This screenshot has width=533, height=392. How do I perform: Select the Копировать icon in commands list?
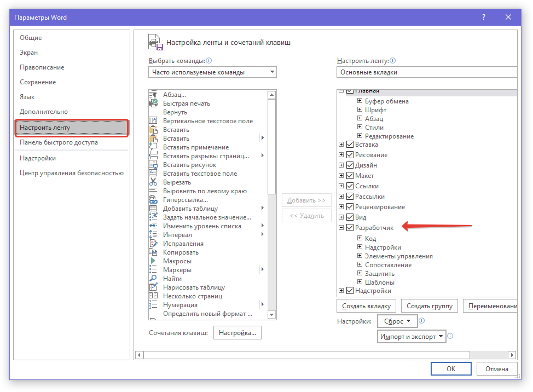click(x=153, y=252)
